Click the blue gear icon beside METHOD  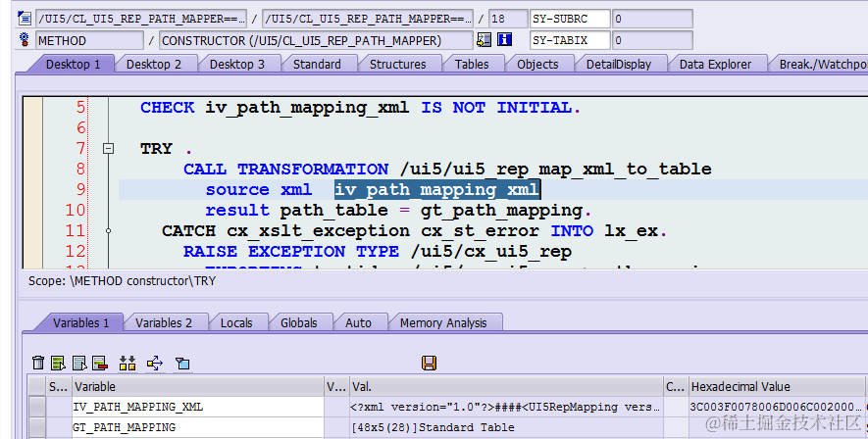25,40
